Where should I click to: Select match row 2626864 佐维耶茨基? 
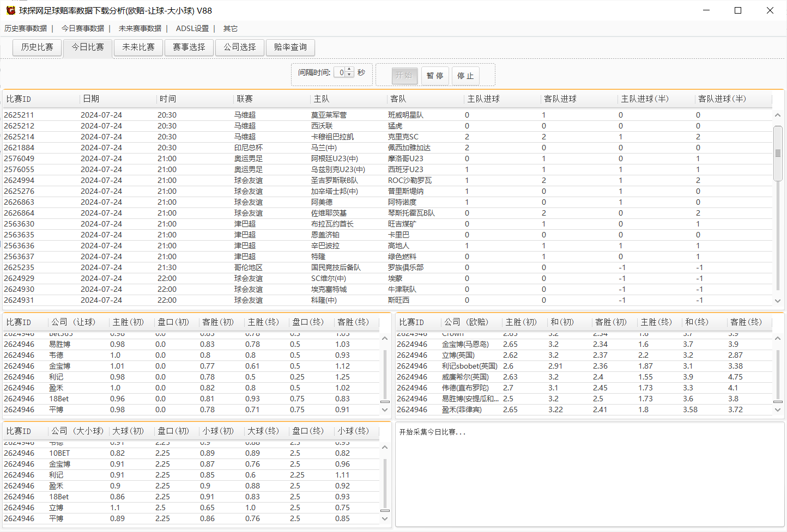click(388, 213)
